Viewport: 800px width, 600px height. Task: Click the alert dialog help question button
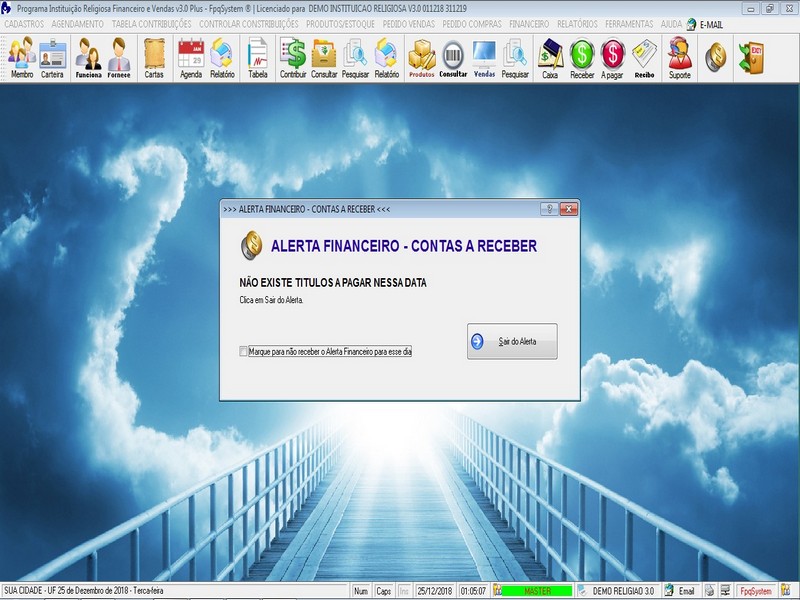[549, 209]
